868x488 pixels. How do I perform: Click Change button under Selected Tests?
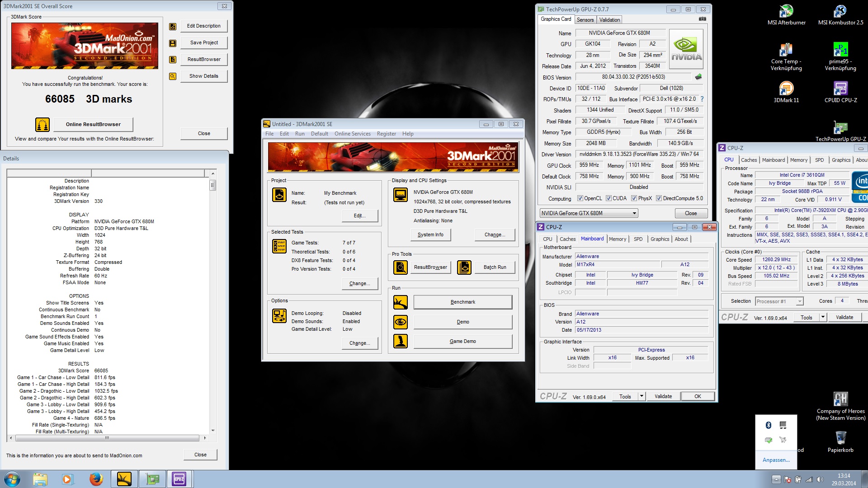pos(360,283)
